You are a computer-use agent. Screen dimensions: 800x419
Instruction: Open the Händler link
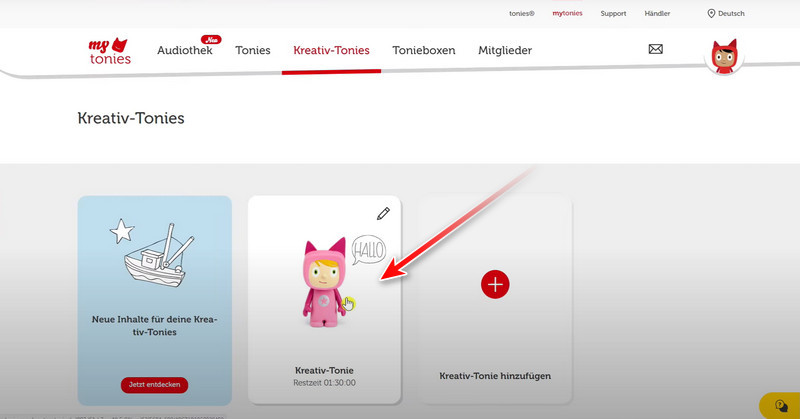[x=657, y=13]
